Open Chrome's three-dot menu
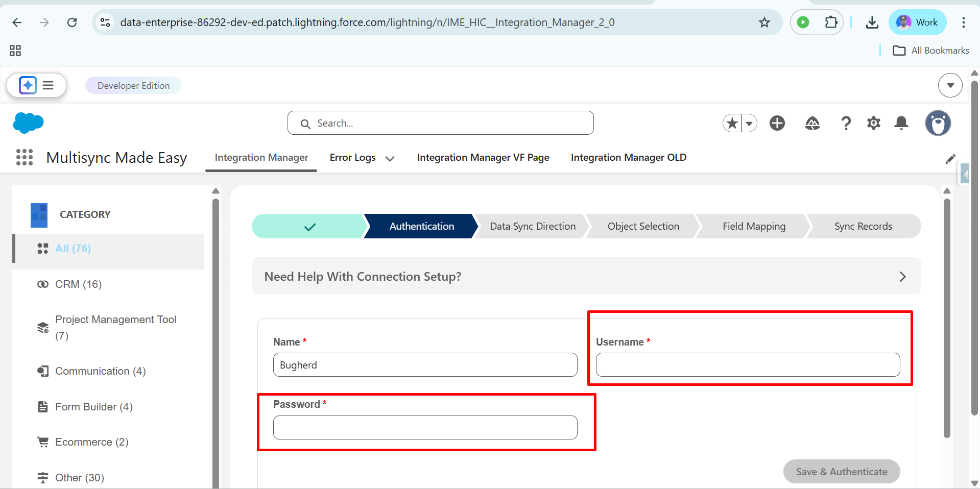980x489 pixels. (963, 22)
